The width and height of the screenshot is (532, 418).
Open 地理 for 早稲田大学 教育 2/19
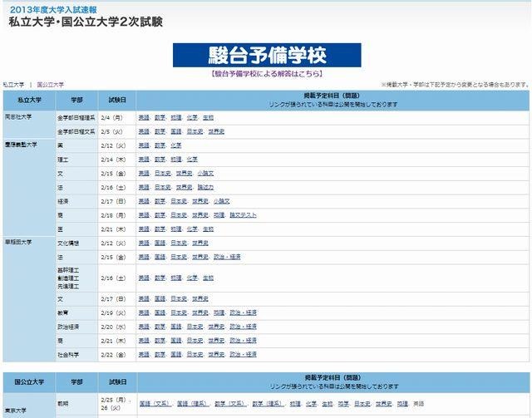click(219, 312)
